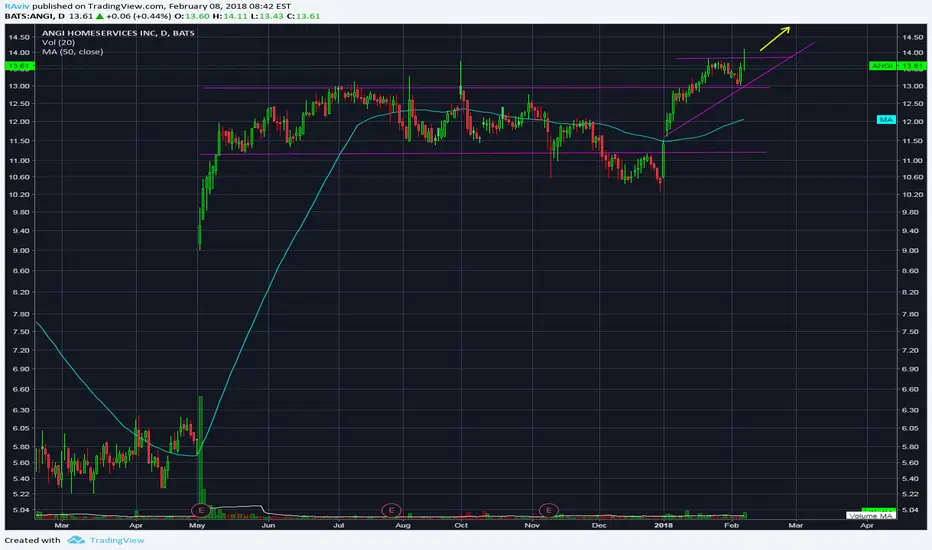This screenshot has width=932, height=550.
Task: Select the ANGI HOMESERVICES INC, D, BATS legend
Action: pos(118,33)
